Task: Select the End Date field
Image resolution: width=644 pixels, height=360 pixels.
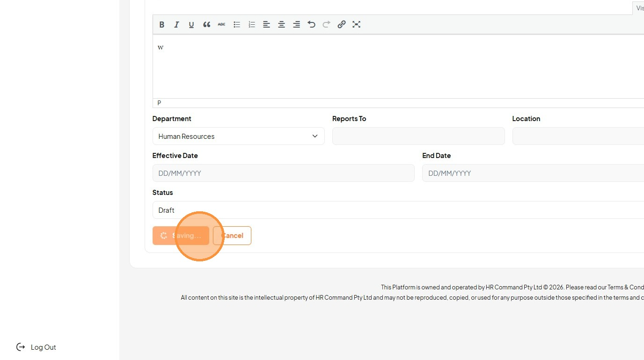Action: [533, 173]
